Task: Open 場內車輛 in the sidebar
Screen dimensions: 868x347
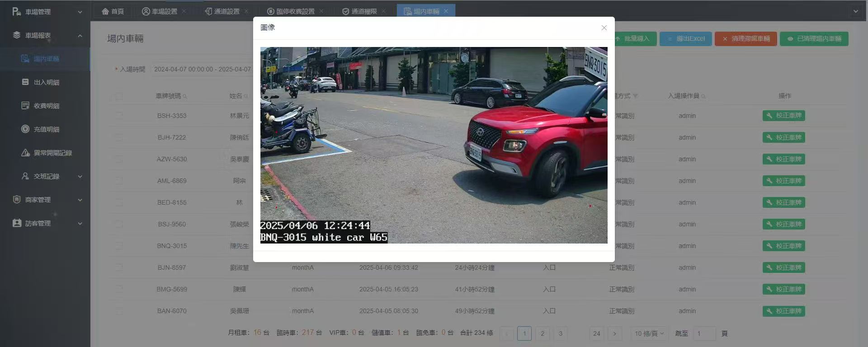Action: pos(45,59)
